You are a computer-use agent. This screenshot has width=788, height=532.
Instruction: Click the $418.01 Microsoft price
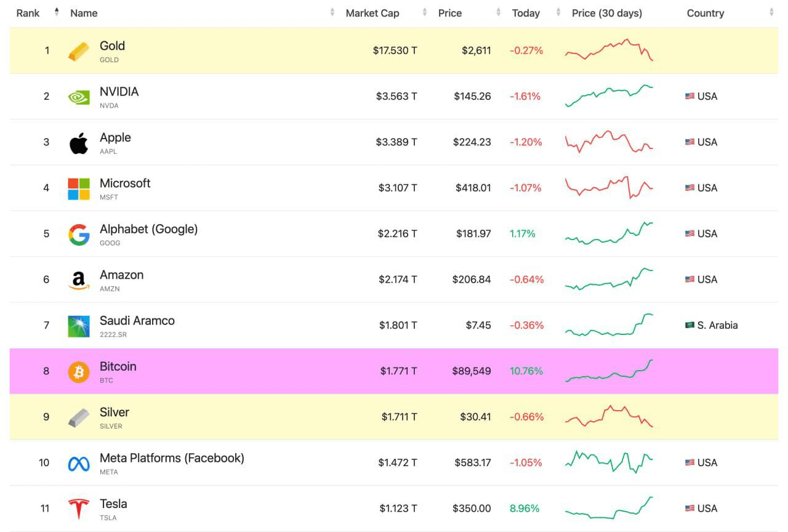point(473,188)
